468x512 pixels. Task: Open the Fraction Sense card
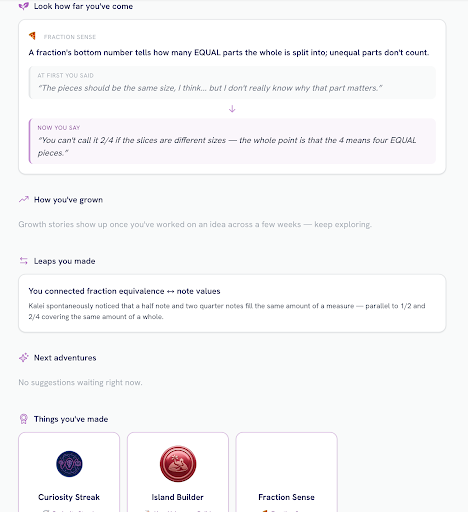point(286,472)
